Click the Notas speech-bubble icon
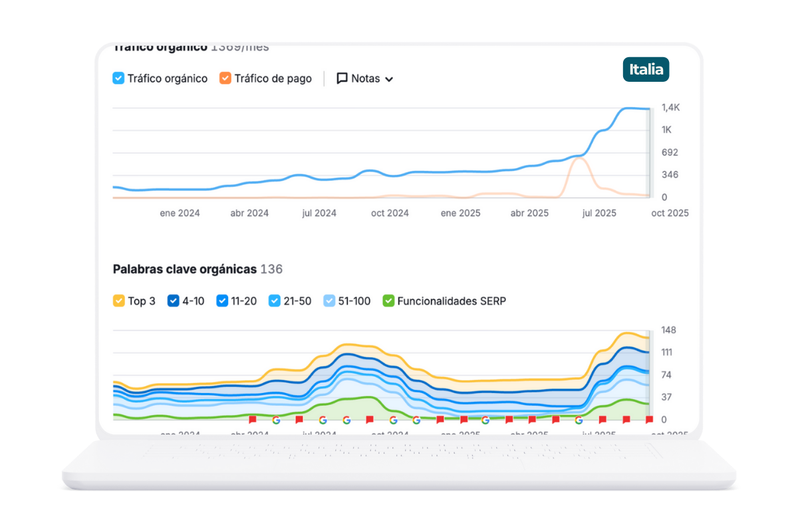798x532 pixels. [342, 78]
